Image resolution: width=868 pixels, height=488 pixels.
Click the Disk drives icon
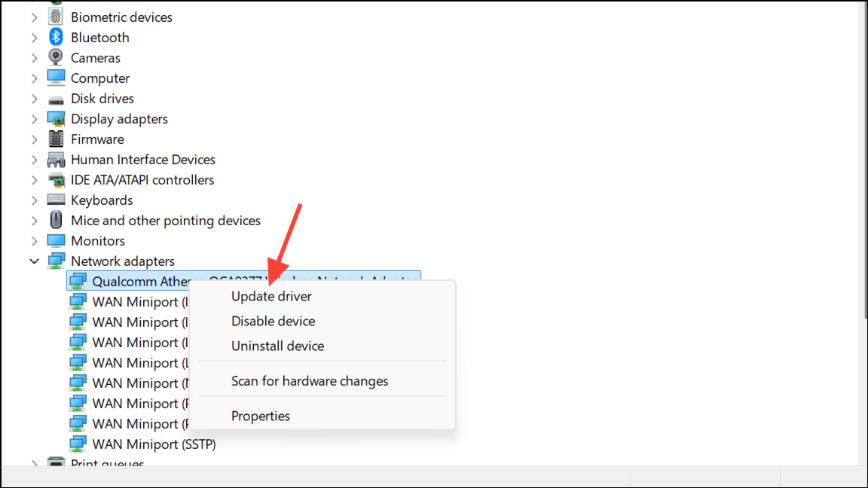[56, 99]
